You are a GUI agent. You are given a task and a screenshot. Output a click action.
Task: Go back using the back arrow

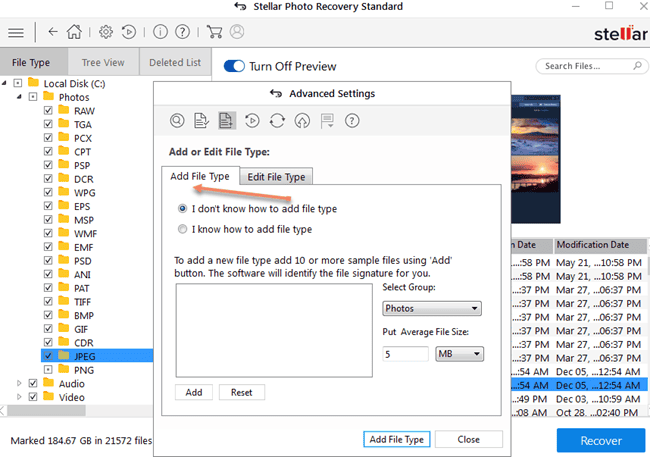click(53, 32)
